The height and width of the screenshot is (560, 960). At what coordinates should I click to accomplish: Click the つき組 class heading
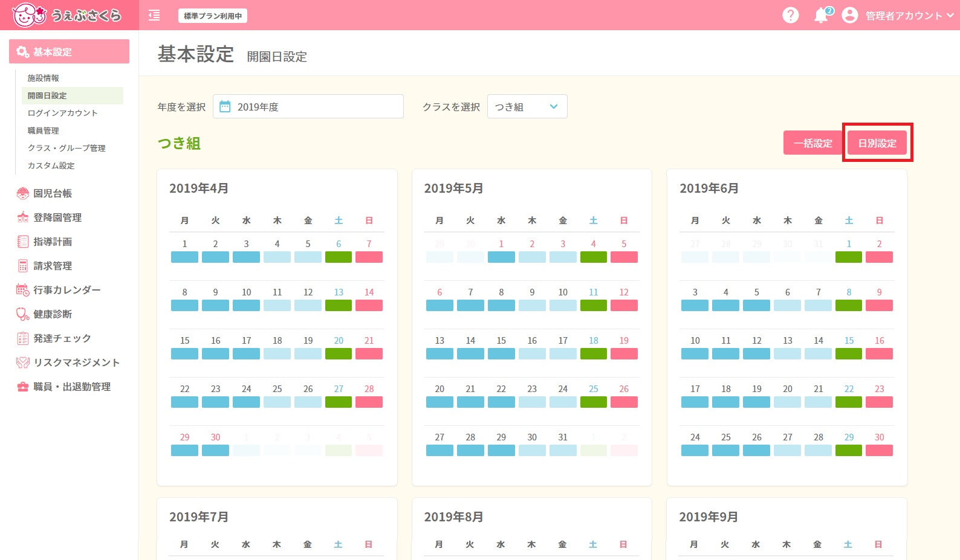click(179, 143)
